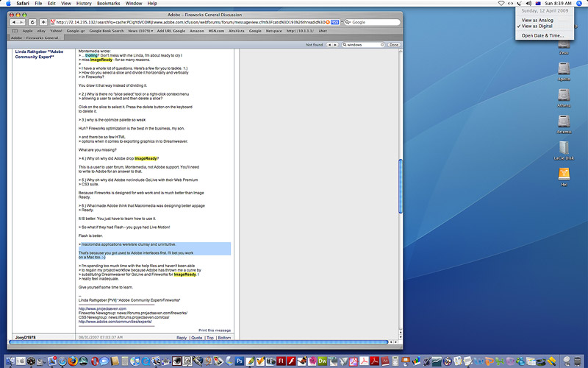Click the Top link under the message
Image resolution: width=588 pixels, height=368 pixels.
coord(210,338)
